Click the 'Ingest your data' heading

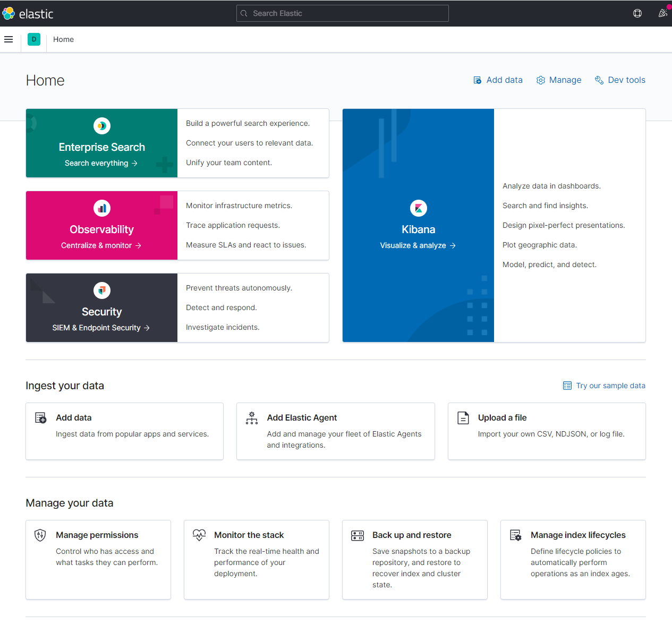tap(65, 386)
